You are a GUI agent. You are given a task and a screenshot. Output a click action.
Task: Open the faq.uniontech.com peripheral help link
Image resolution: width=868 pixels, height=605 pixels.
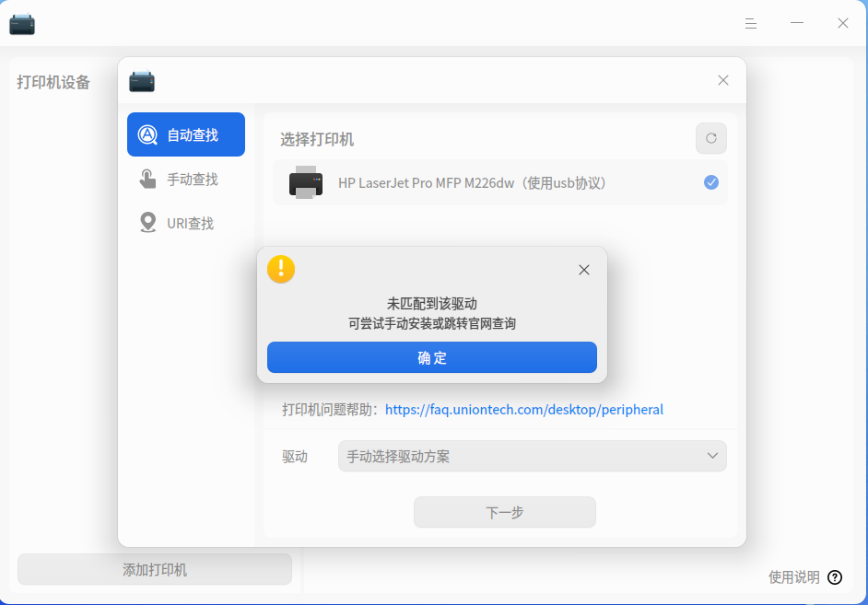(524, 409)
